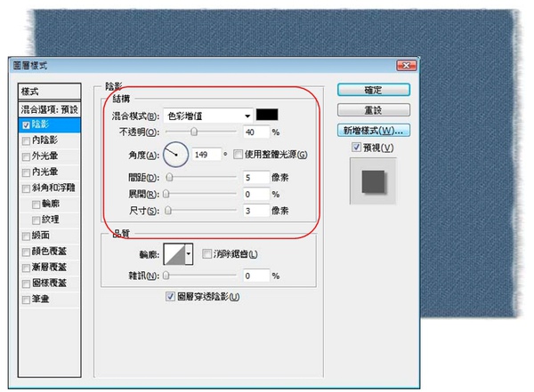Enable the 外光暈 checkbox
The height and width of the screenshot is (392, 534).
(26, 156)
